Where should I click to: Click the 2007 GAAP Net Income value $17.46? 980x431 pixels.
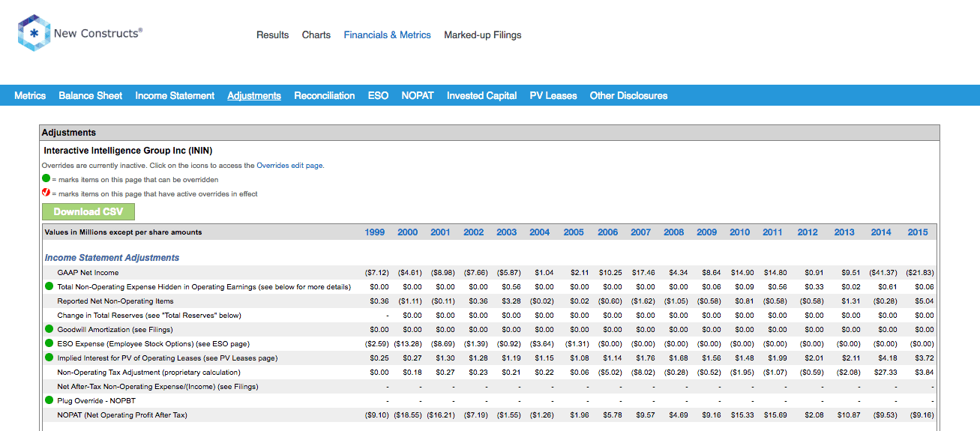(x=644, y=272)
